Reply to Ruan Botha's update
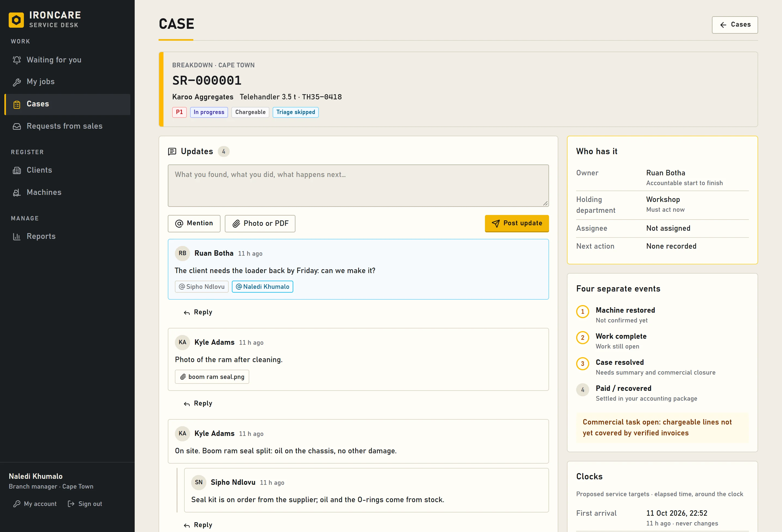The width and height of the screenshot is (782, 532). 198,312
